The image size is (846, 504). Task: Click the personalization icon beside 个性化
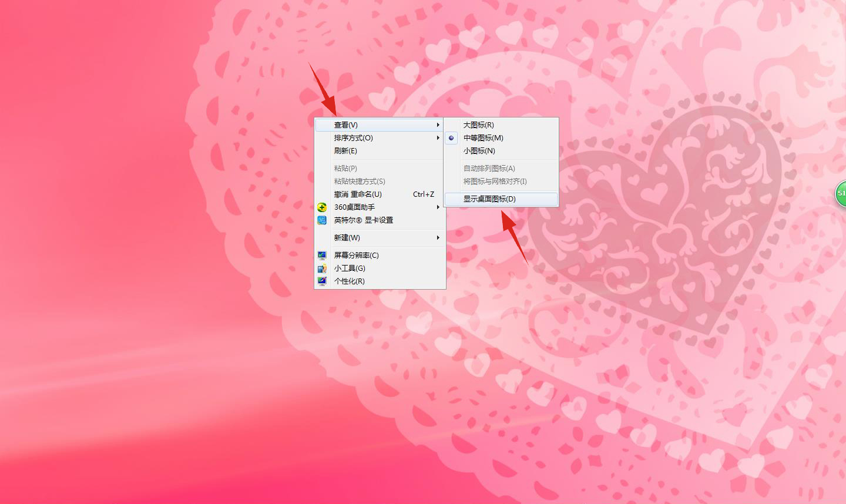[x=322, y=281]
